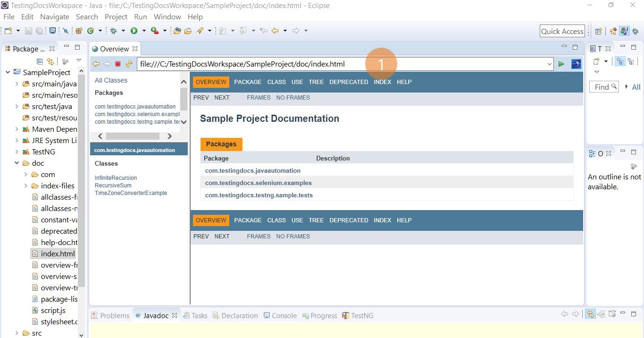Open the Run button dropdown arrow
The image size is (644, 338).
tap(144, 31)
